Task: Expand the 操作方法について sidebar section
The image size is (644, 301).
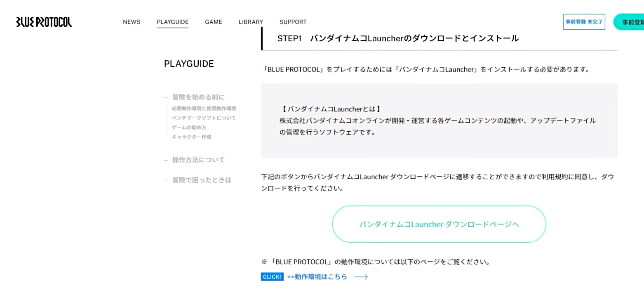Action: (x=198, y=160)
